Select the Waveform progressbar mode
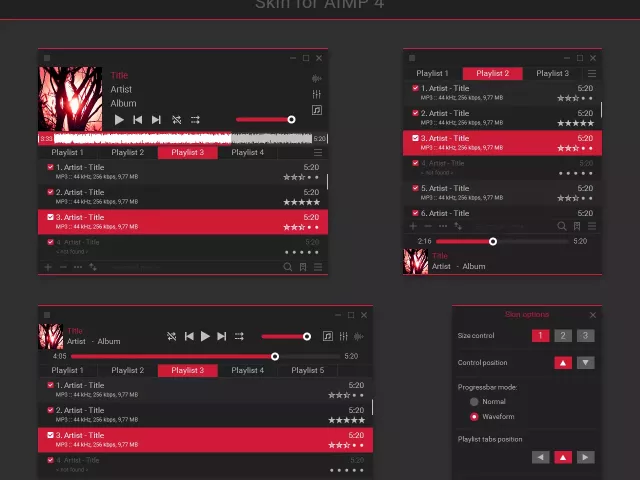 pyautogui.click(x=474, y=416)
